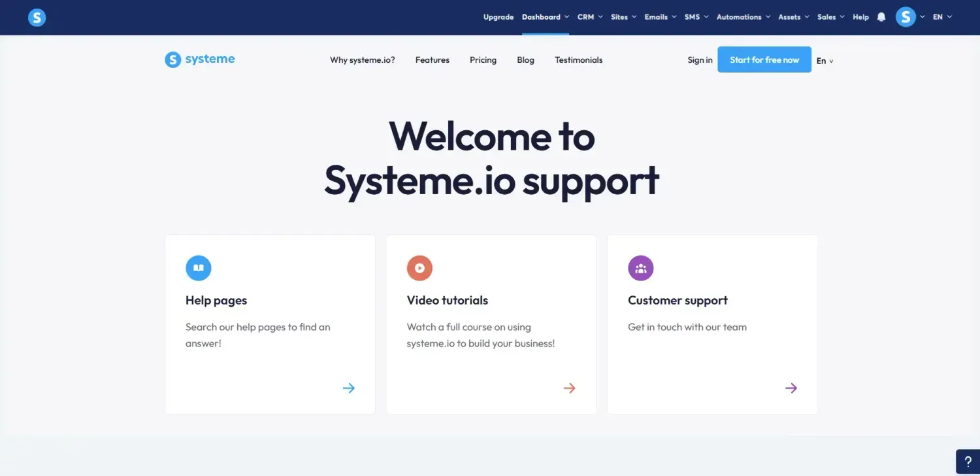
Task: Expand the Emails dropdown menu
Action: (x=661, y=17)
